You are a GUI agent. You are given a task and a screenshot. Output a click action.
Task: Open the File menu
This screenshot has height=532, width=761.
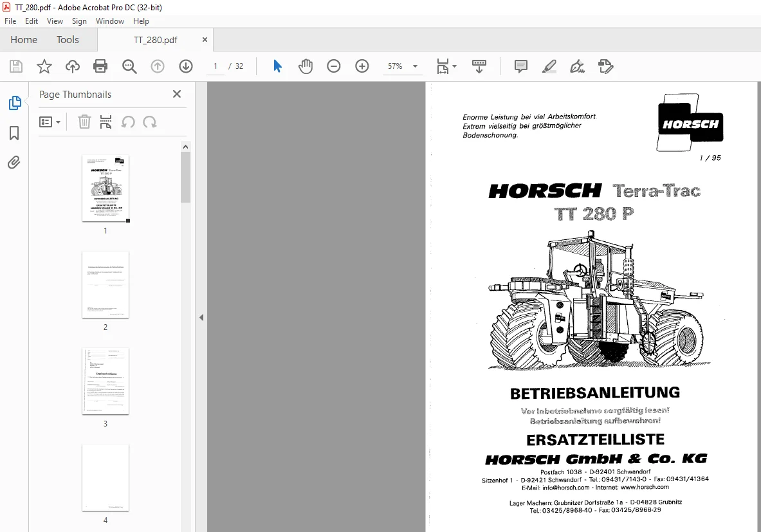pos(10,21)
